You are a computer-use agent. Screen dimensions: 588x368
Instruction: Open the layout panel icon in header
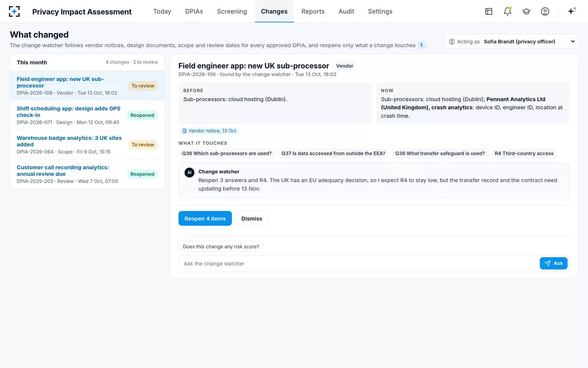click(489, 11)
